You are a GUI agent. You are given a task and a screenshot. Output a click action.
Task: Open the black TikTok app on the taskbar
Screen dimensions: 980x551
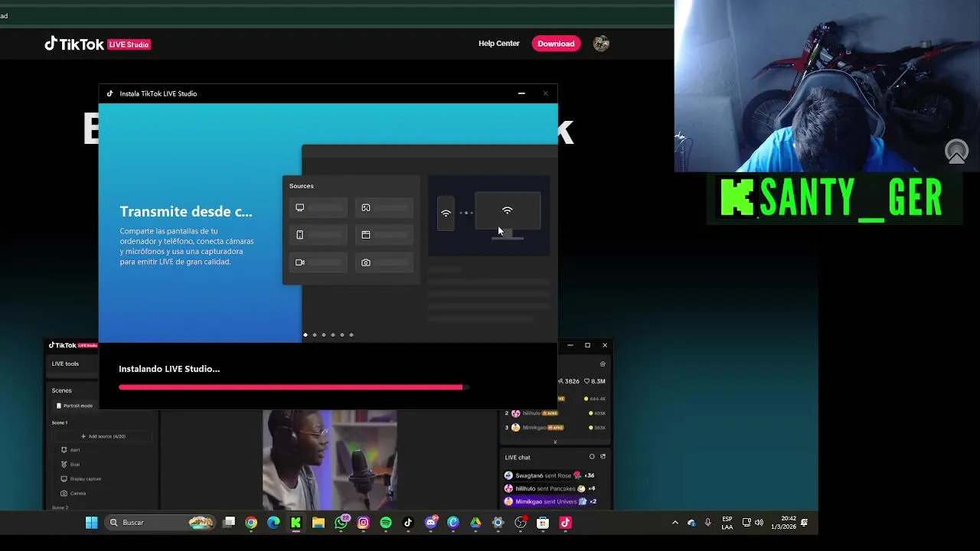pos(408,523)
